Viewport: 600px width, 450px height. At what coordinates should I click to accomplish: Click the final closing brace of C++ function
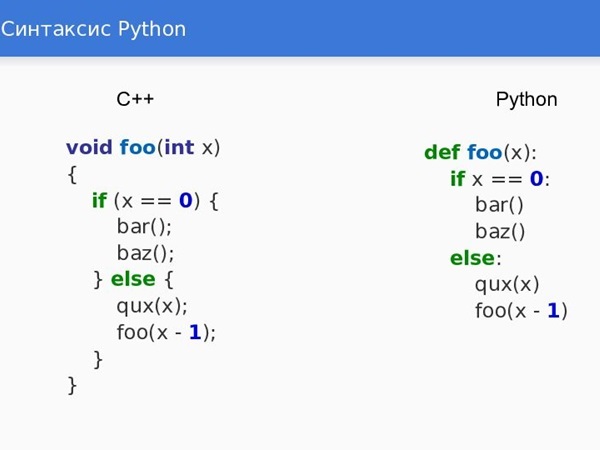click(x=72, y=385)
